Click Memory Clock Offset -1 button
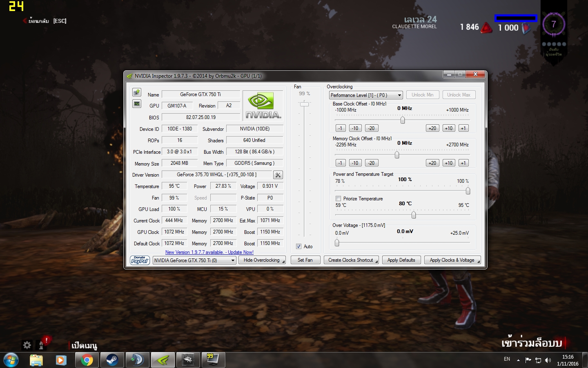 [x=341, y=163]
